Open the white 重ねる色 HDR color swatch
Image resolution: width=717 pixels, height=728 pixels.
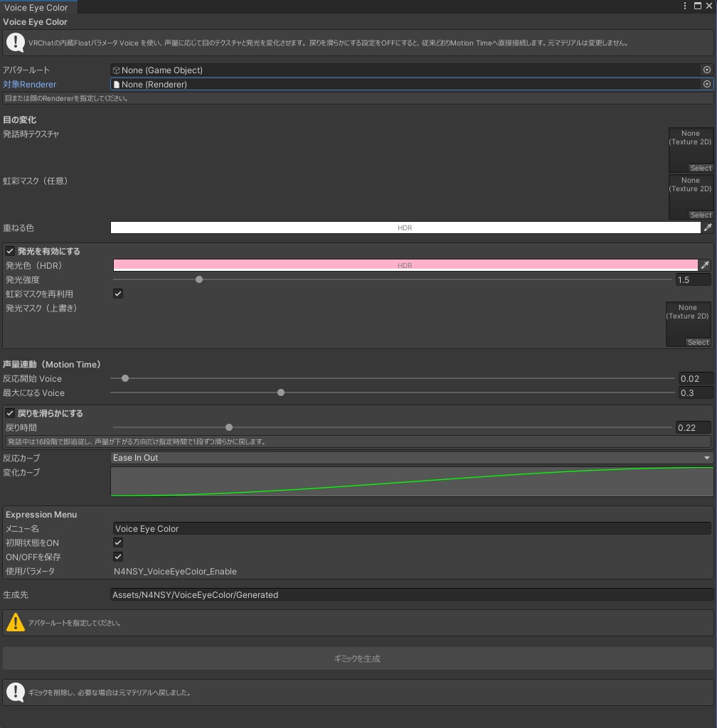(x=405, y=227)
